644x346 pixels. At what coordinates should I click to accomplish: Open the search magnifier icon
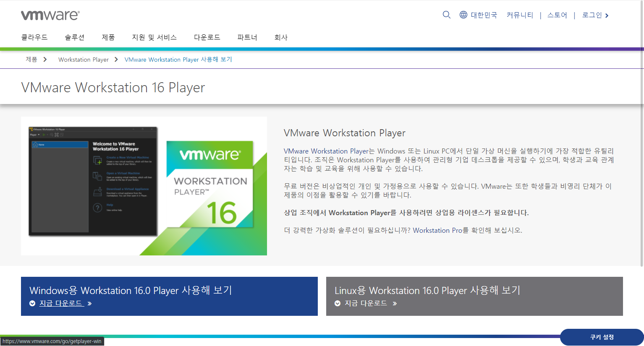pos(447,15)
